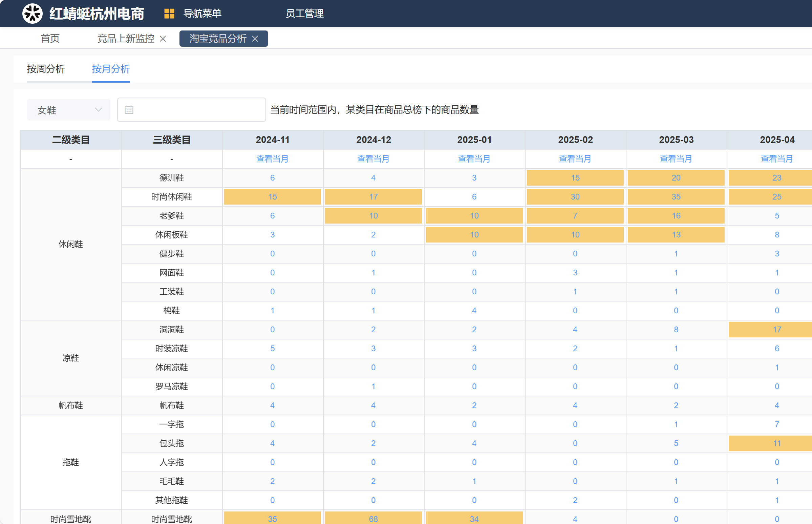Screen dimensions: 812x524
Task: Open the 导航菜单 grid icon
Action: point(169,14)
